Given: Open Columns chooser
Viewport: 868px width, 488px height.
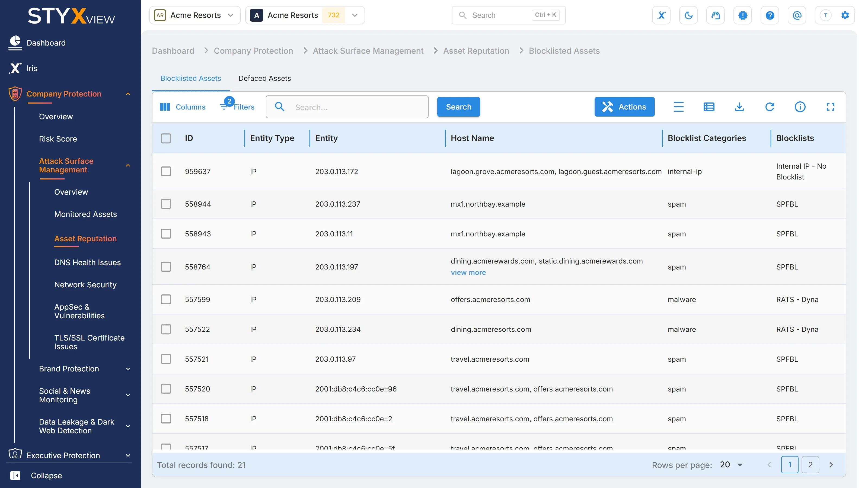Looking at the screenshot, I should 182,107.
